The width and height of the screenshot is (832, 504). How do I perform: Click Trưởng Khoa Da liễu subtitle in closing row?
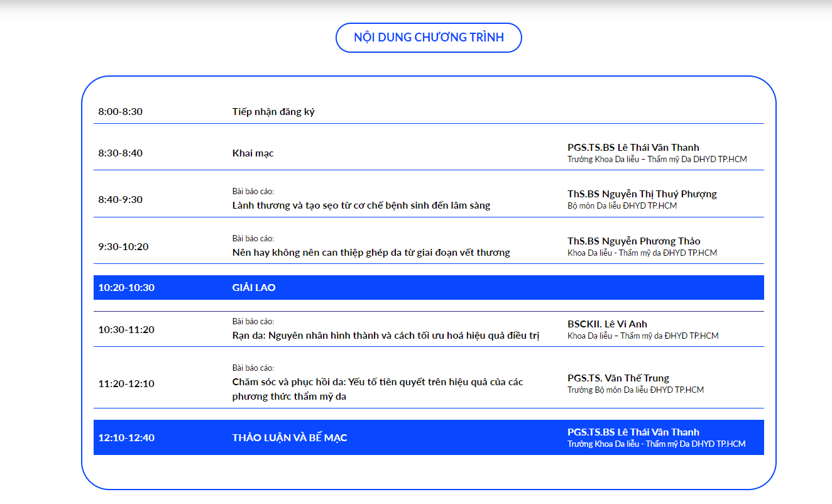pos(657,444)
